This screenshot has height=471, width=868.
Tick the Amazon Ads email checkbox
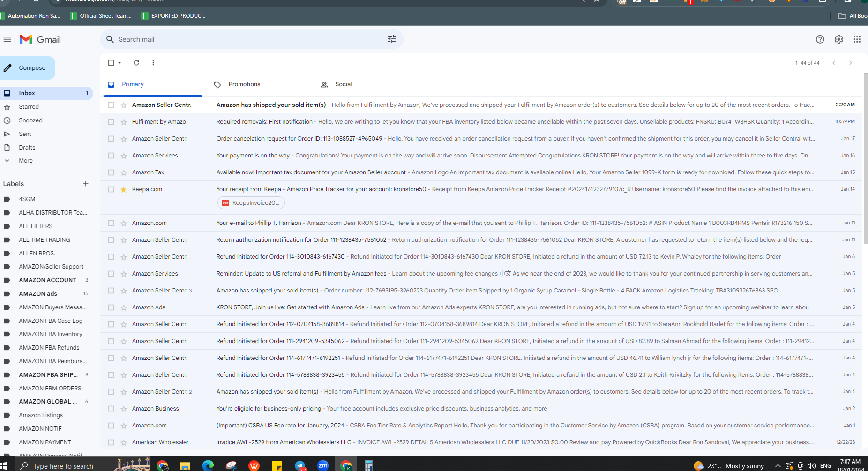coord(111,307)
